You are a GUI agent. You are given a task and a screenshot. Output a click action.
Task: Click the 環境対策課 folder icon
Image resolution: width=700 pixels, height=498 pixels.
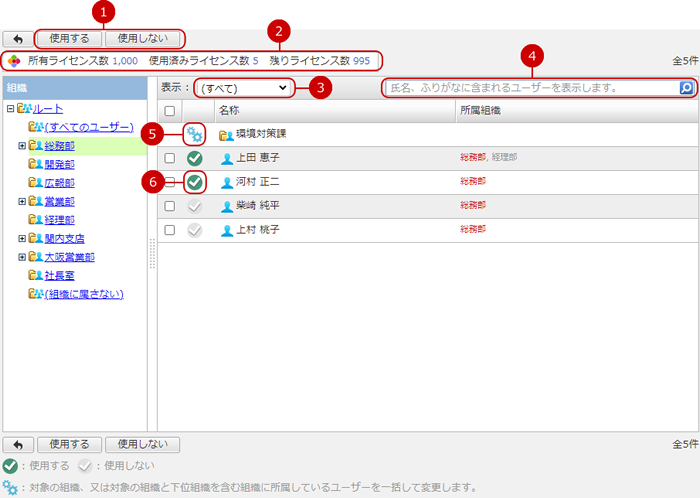[x=226, y=135]
